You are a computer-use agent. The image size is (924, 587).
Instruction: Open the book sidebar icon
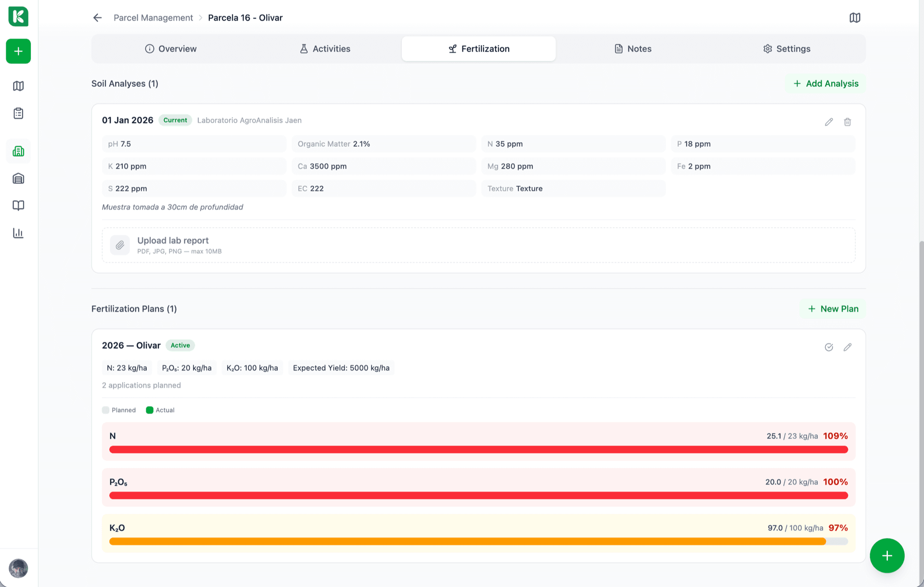(18, 205)
